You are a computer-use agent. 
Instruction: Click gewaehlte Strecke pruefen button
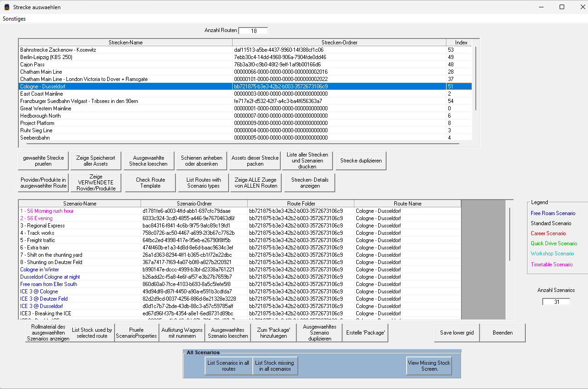tap(44, 161)
